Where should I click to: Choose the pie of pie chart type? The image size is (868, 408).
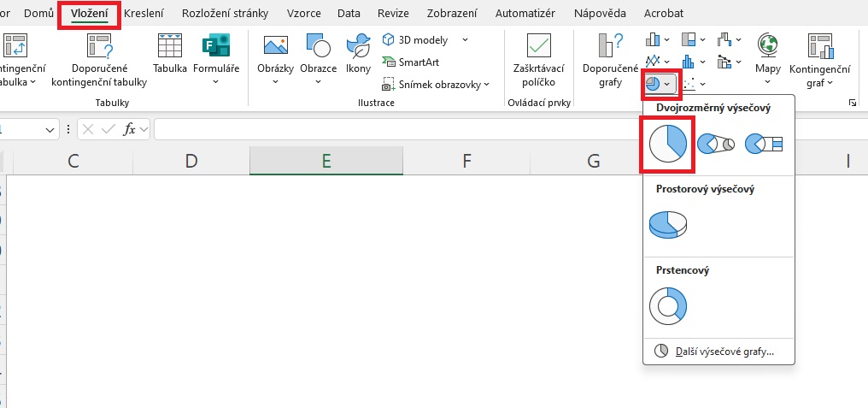(716, 144)
